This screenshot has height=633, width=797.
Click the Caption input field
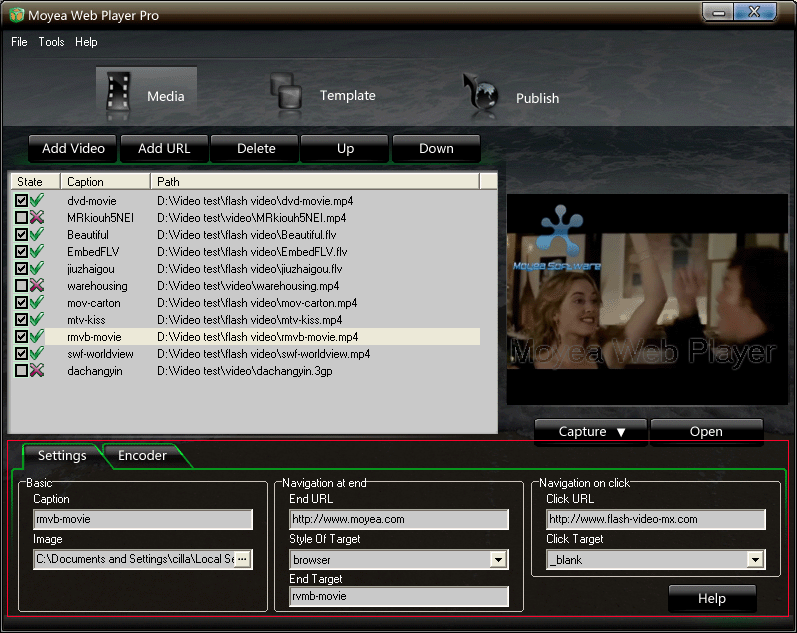pyautogui.click(x=143, y=519)
